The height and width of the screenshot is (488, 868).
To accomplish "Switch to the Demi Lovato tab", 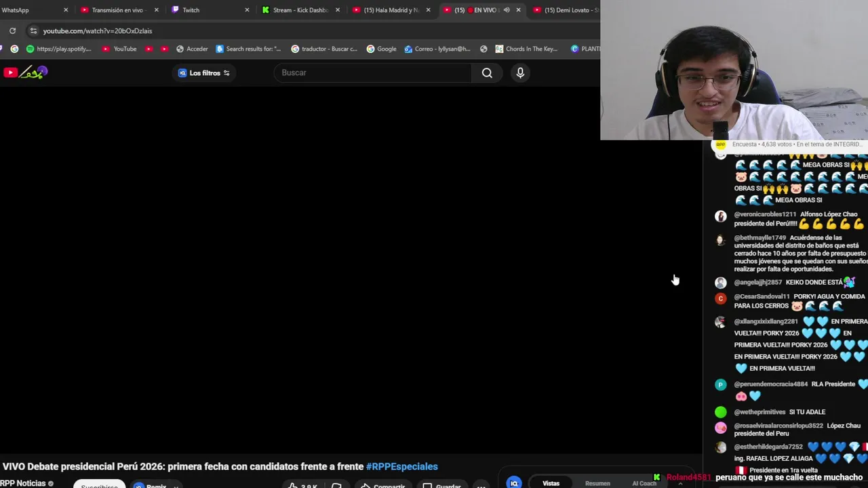I will coord(566,10).
